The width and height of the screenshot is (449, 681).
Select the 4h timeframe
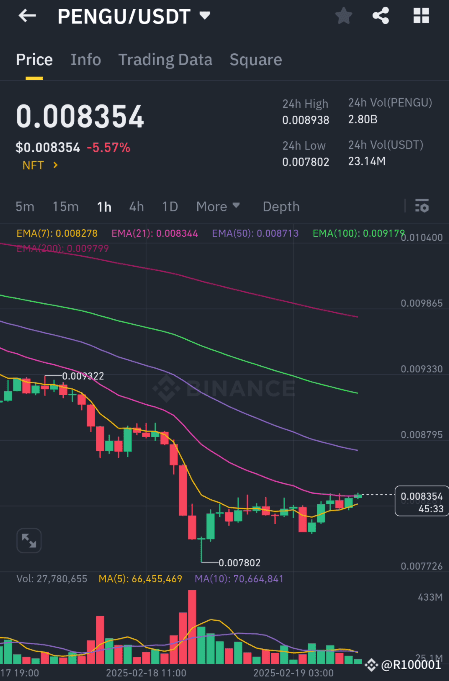coord(136,206)
